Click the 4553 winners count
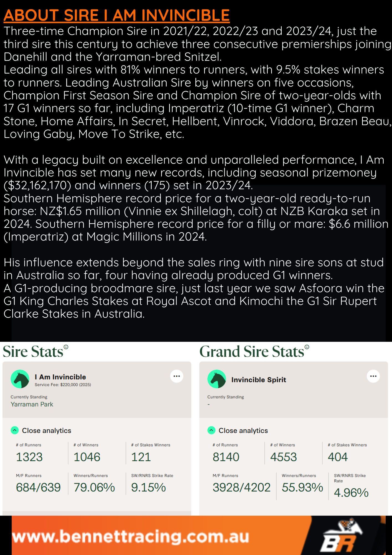Screen dimensions: 392x555 coord(283,457)
